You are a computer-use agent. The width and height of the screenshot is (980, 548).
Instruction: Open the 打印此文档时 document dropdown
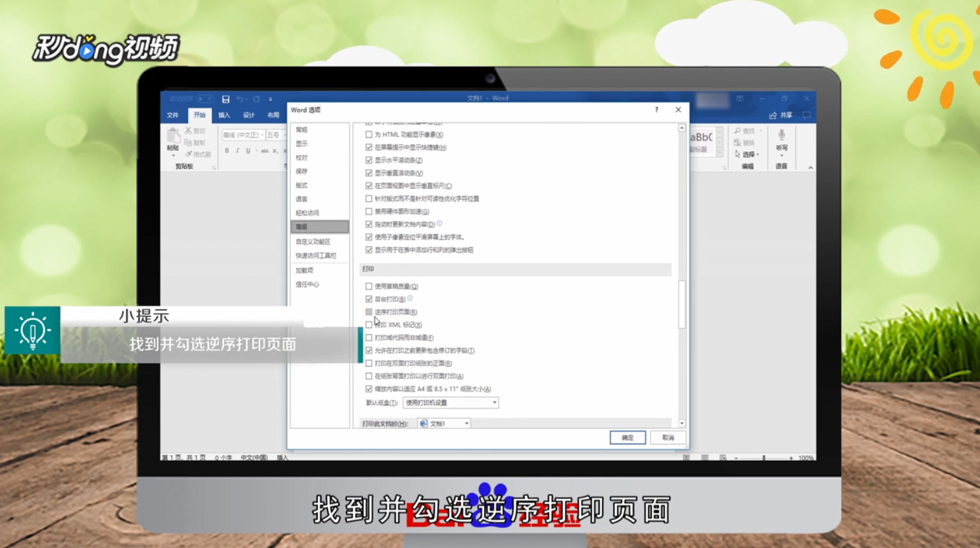coord(444,423)
